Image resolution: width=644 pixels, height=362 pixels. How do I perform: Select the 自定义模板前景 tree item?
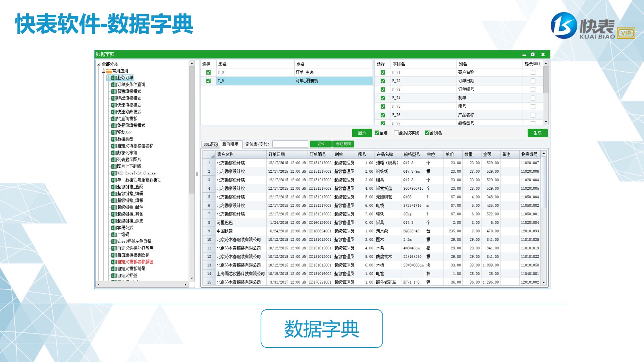(131, 269)
